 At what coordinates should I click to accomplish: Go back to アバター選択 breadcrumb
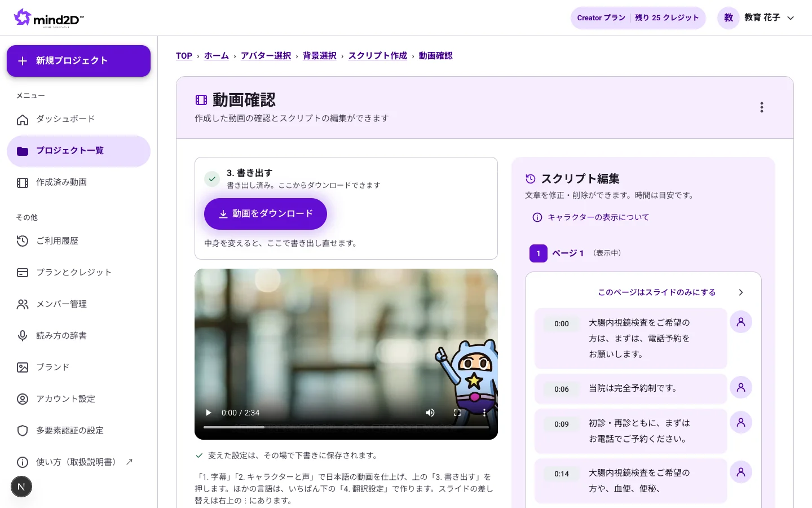point(266,56)
